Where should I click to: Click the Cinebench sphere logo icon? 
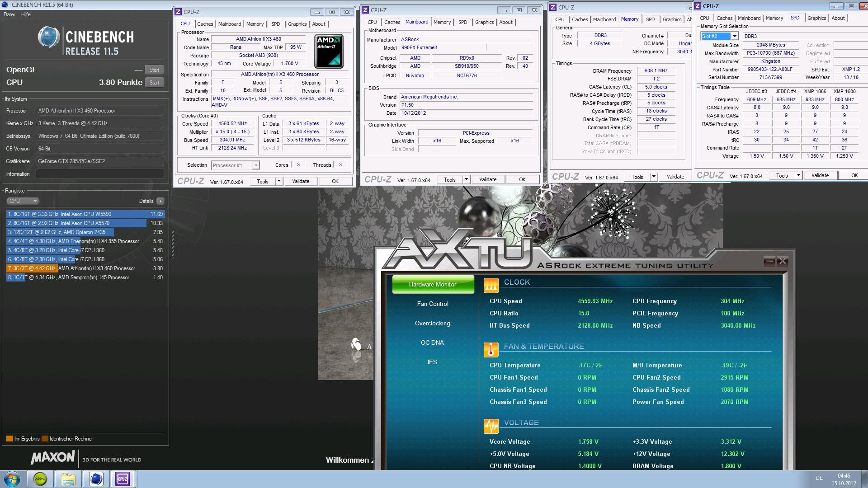click(x=49, y=37)
